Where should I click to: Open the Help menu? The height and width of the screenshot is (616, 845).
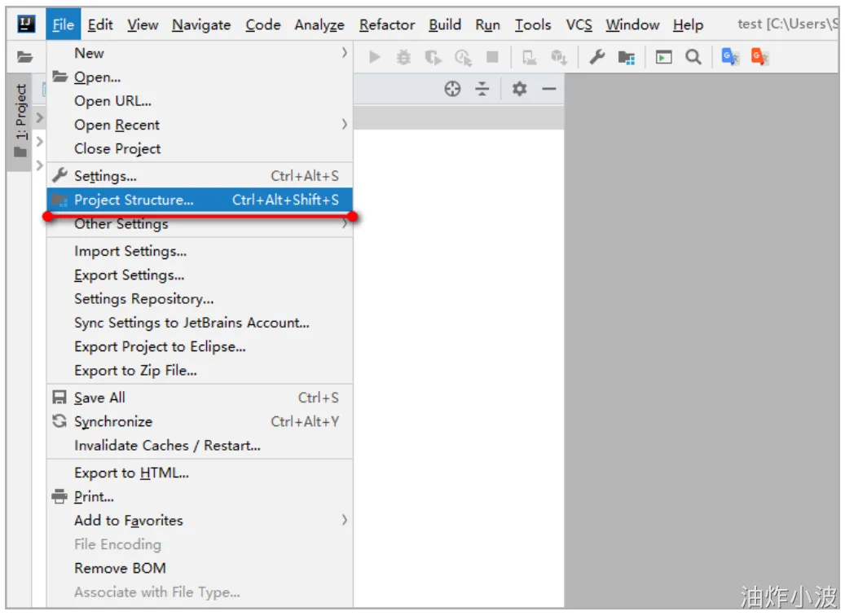tap(688, 24)
